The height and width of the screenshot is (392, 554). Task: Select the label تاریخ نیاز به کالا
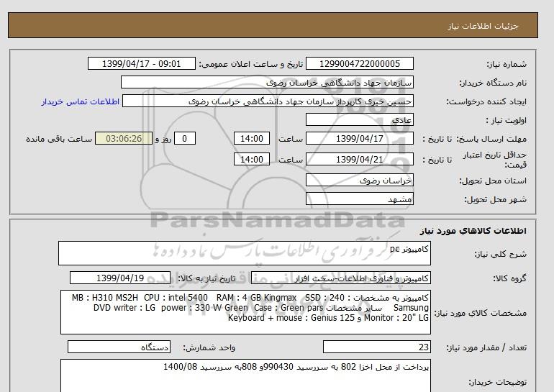coord(206,278)
